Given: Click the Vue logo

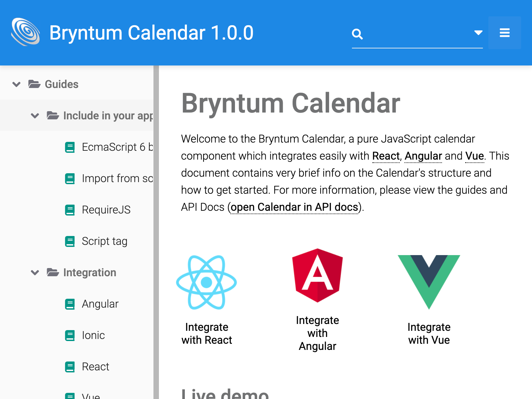Looking at the screenshot, I should pyautogui.click(x=429, y=282).
